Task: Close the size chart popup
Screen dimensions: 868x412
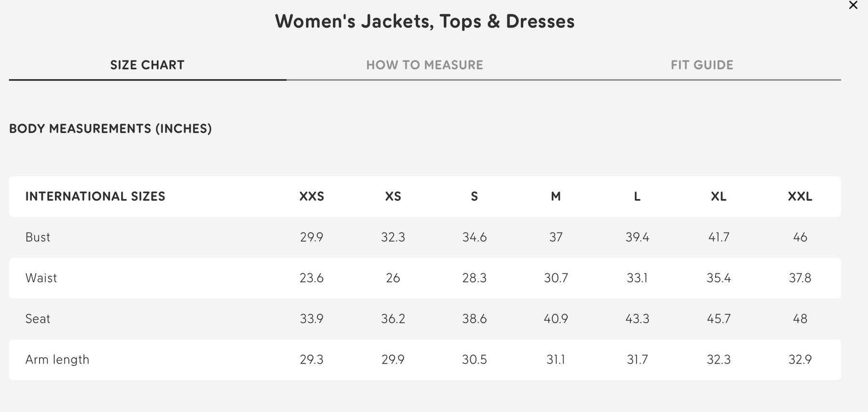Action: click(853, 6)
